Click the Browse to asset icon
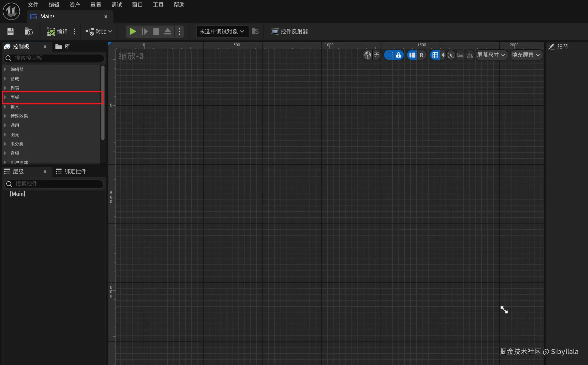588x365 pixels. [x=29, y=32]
